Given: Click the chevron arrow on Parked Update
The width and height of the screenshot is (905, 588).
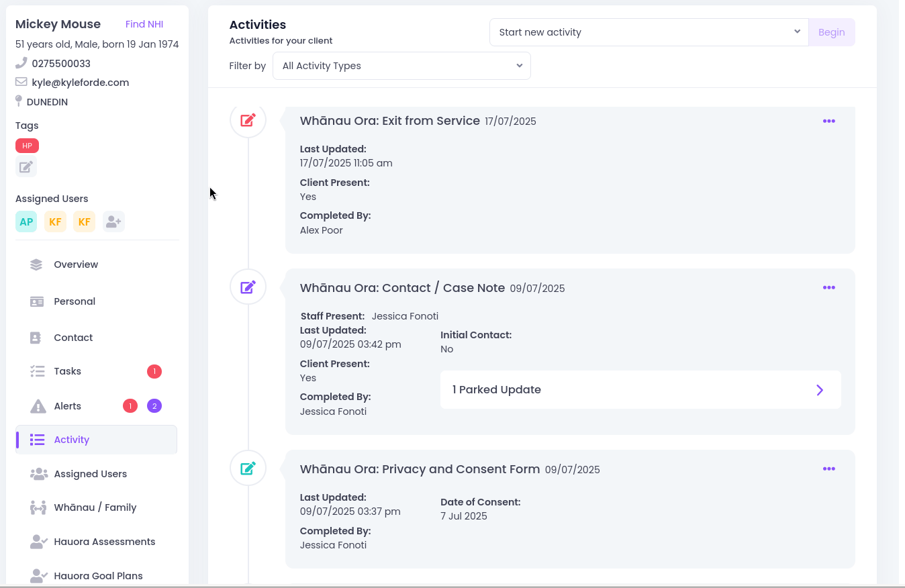Looking at the screenshot, I should click(820, 390).
